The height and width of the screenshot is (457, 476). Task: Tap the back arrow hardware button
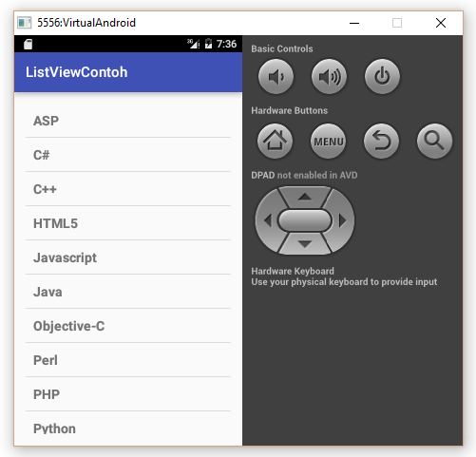coord(381,141)
